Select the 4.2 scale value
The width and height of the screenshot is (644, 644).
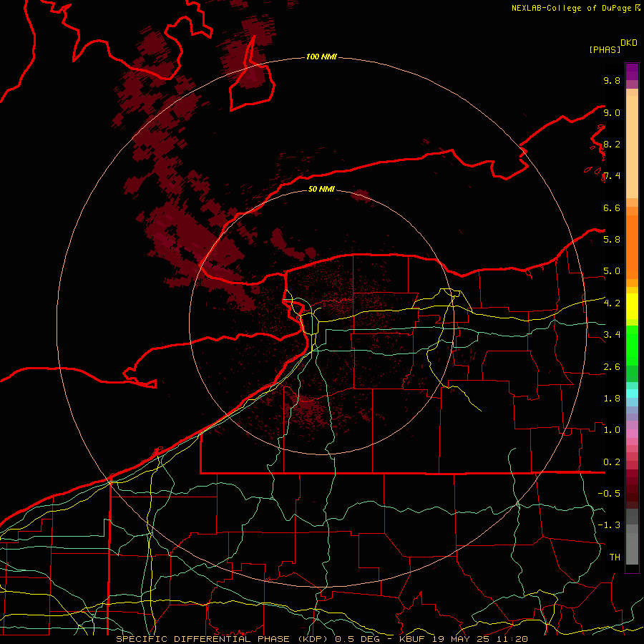click(x=612, y=303)
